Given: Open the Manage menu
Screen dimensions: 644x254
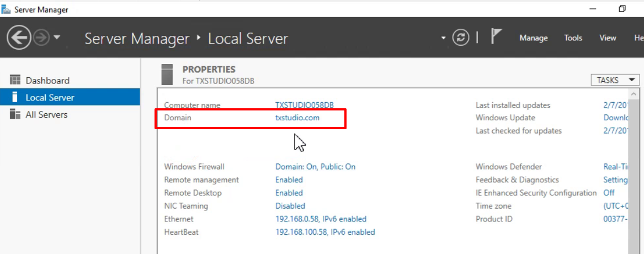Looking at the screenshot, I should (534, 38).
